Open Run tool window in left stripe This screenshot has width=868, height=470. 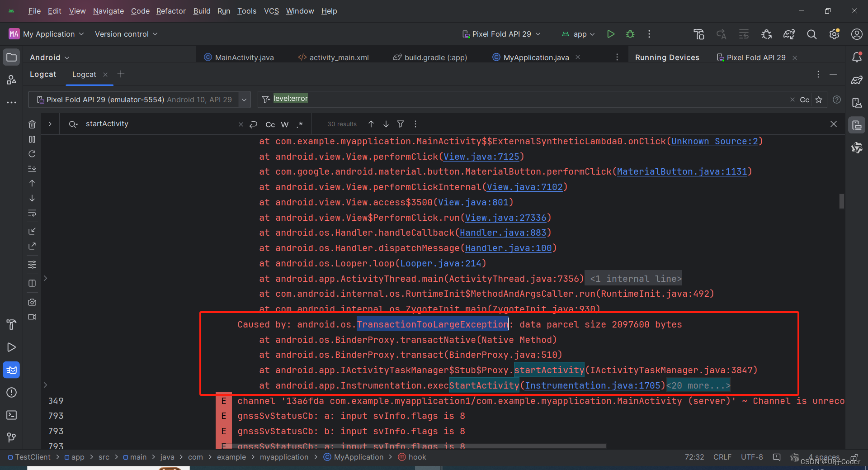tap(11, 347)
